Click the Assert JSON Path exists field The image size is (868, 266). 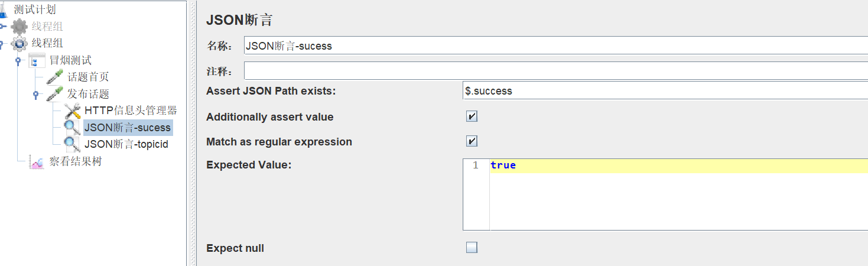pos(662,91)
